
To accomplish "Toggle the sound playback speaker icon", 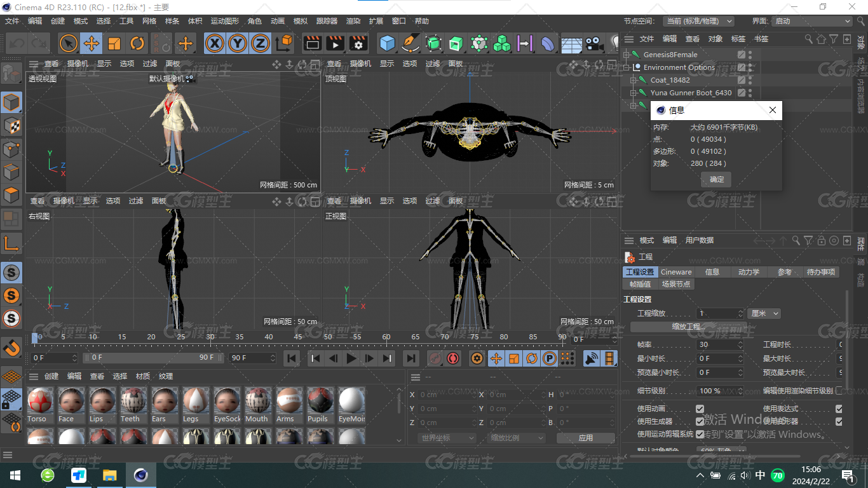I will tap(592, 358).
